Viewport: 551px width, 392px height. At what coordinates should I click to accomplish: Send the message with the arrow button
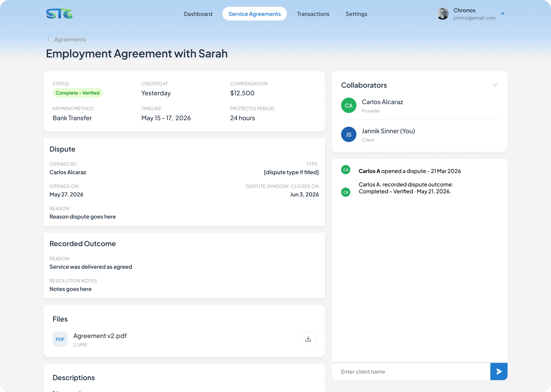[x=499, y=372]
